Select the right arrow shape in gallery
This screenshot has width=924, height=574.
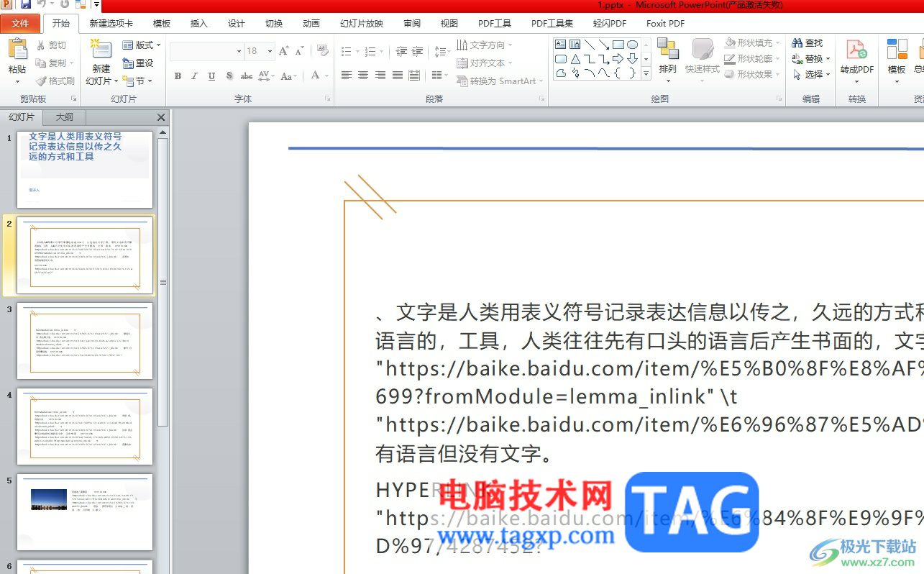pyautogui.click(x=618, y=59)
